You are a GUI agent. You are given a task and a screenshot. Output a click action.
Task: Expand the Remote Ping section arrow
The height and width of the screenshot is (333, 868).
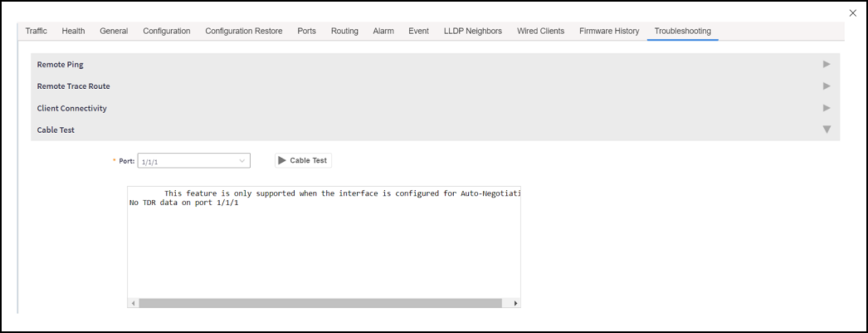(x=827, y=64)
